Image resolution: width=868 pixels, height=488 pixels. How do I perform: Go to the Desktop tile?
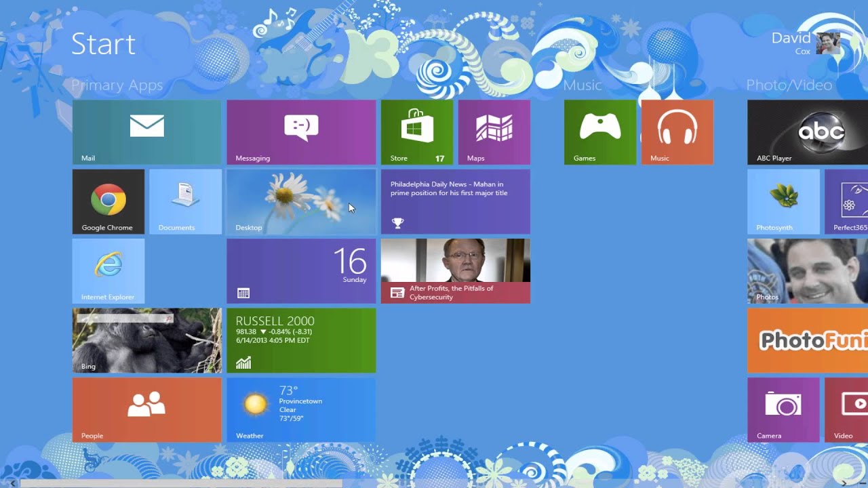click(301, 201)
